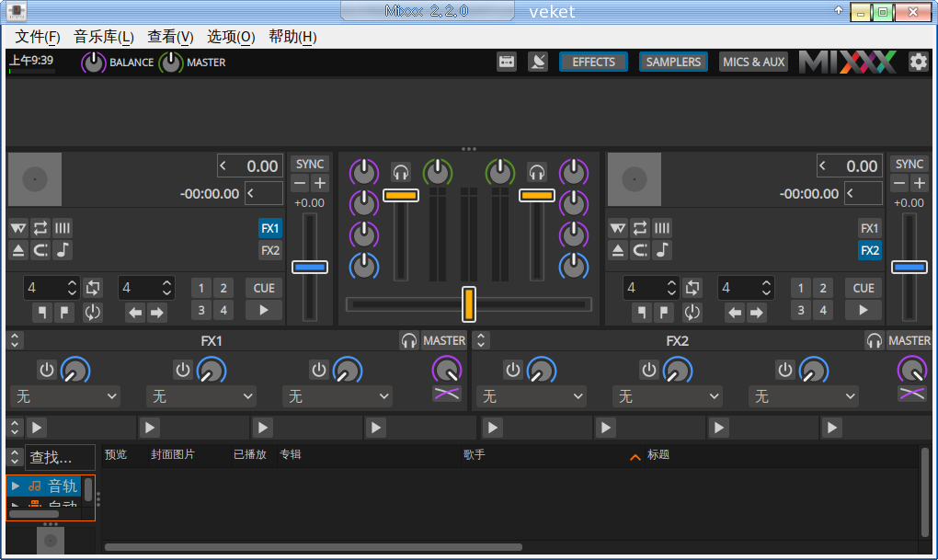Image resolution: width=938 pixels, height=560 pixels.
Task: Beatjump backward on left deck
Action: (136, 312)
